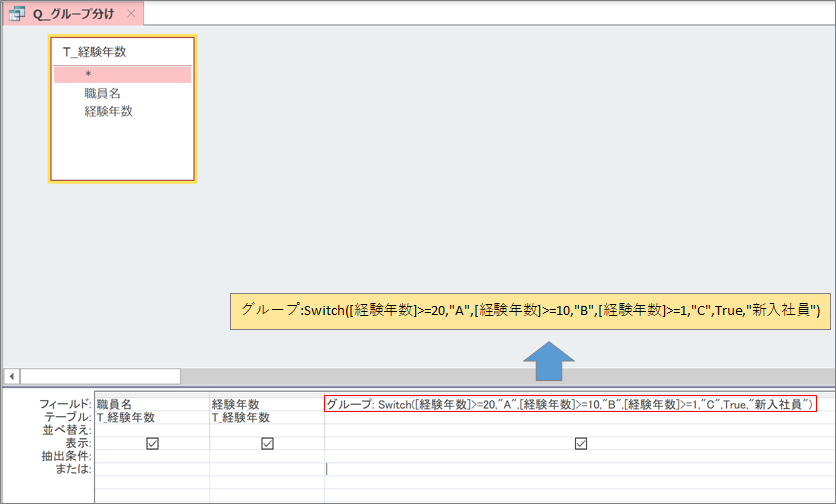Click the または row label
Image resolution: width=836 pixels, height=504 pixels.
coord(74,469)
